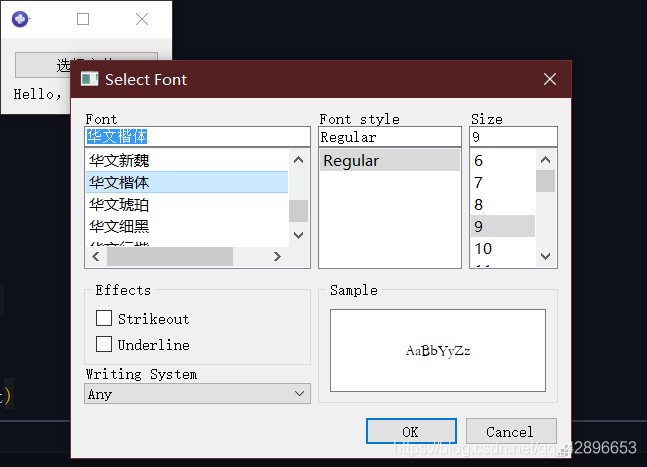
Task: Click down arrow of font list scrollbar
Action: pyautogui.click(x=298, y=235)
